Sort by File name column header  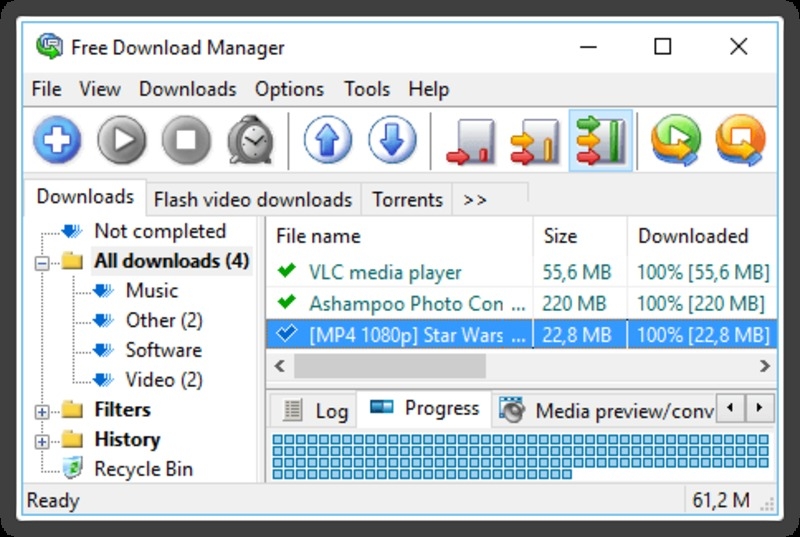(399, 236)
